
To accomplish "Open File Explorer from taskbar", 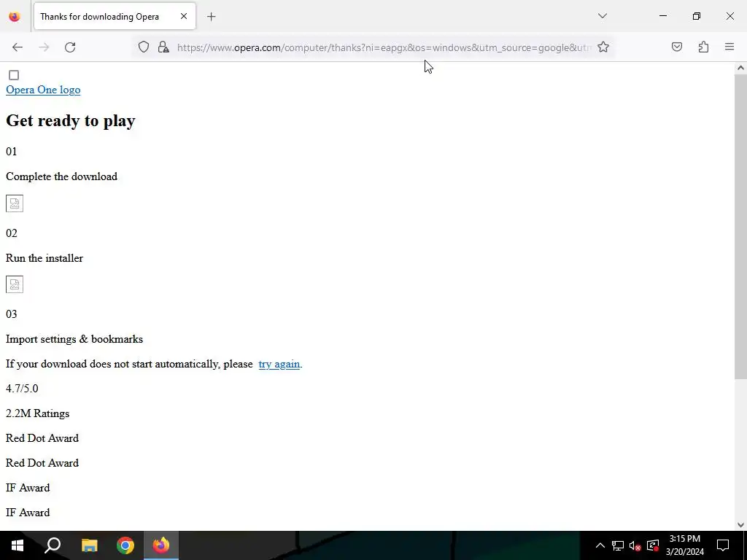I will point(89,545).
